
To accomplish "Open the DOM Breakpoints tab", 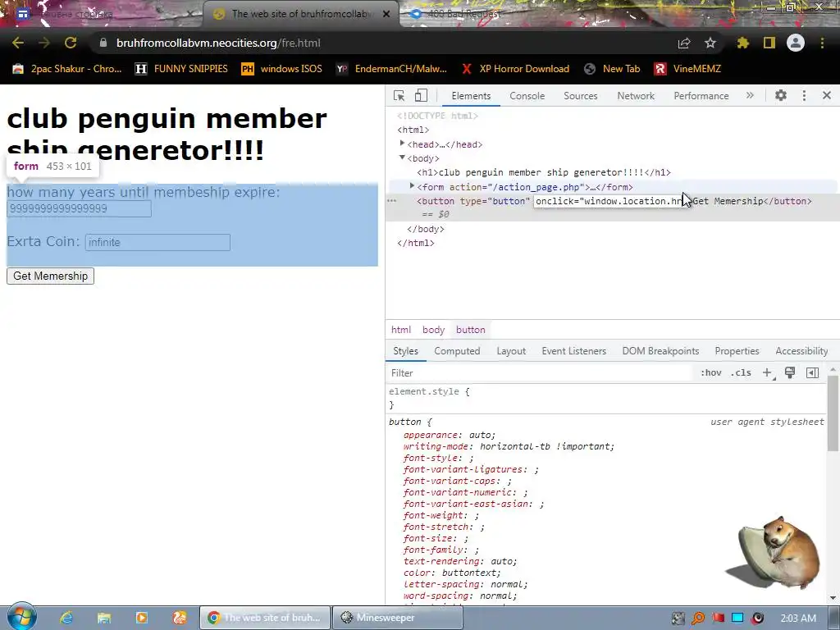I will click(x=660, y=351).
